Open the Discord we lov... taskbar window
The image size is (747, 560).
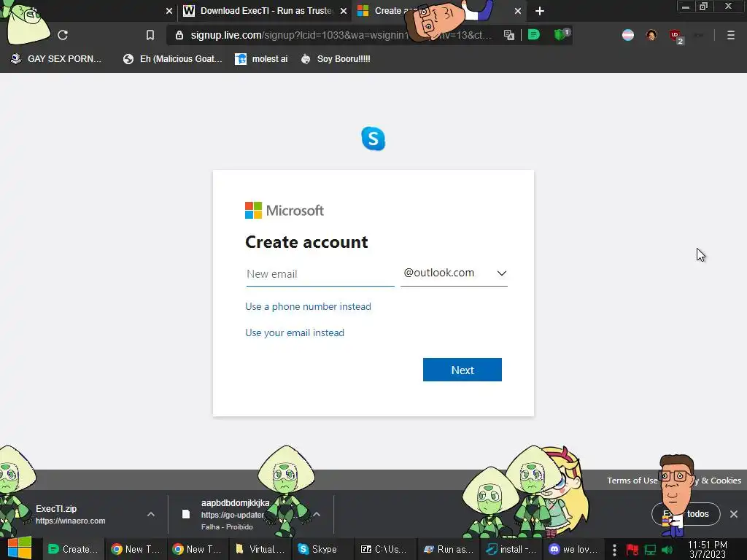[x=572, y=550]
